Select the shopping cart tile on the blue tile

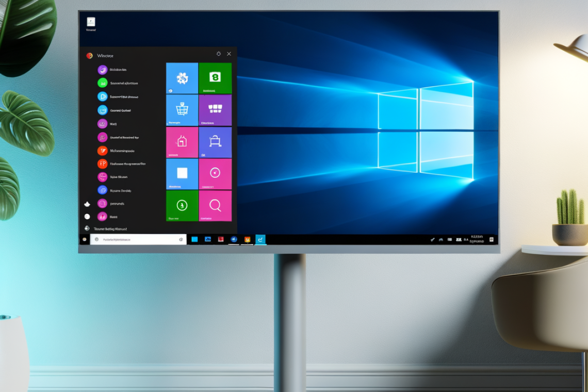tap(182, 109)
